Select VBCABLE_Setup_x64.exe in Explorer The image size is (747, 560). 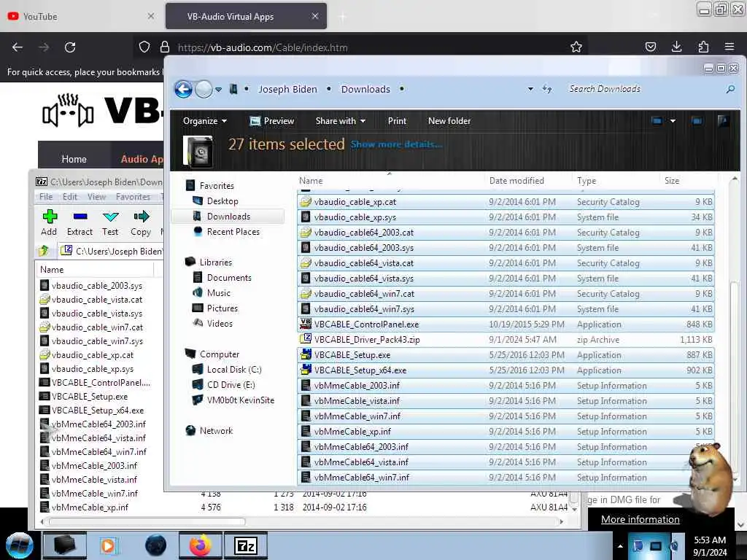coord(506,370)
